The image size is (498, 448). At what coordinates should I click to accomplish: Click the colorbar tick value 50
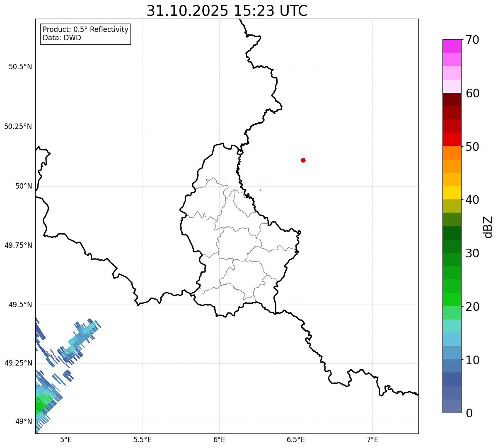(472, 147)
